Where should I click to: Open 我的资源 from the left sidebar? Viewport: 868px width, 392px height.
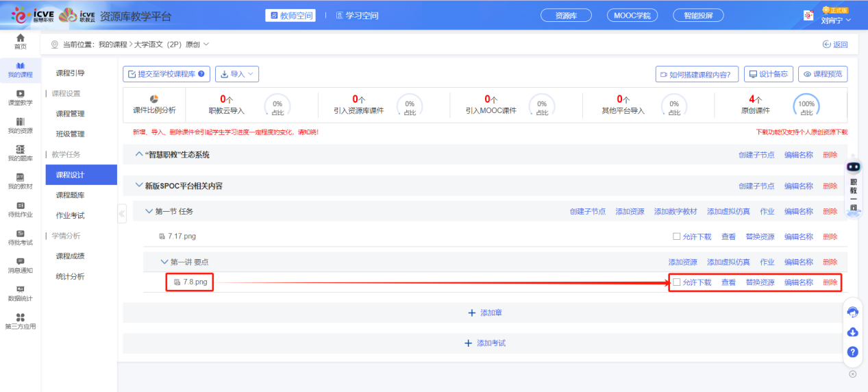[x=21, y=125]
